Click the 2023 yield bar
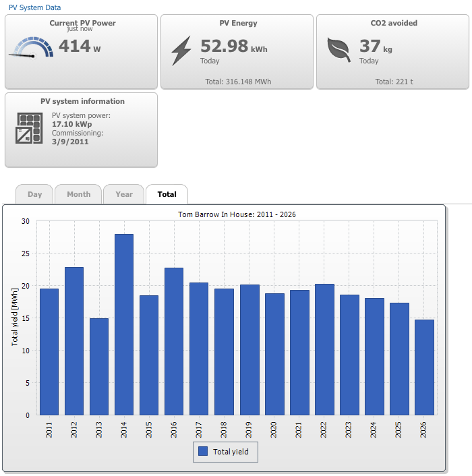The image size is (472, 476). pos(349,355)
